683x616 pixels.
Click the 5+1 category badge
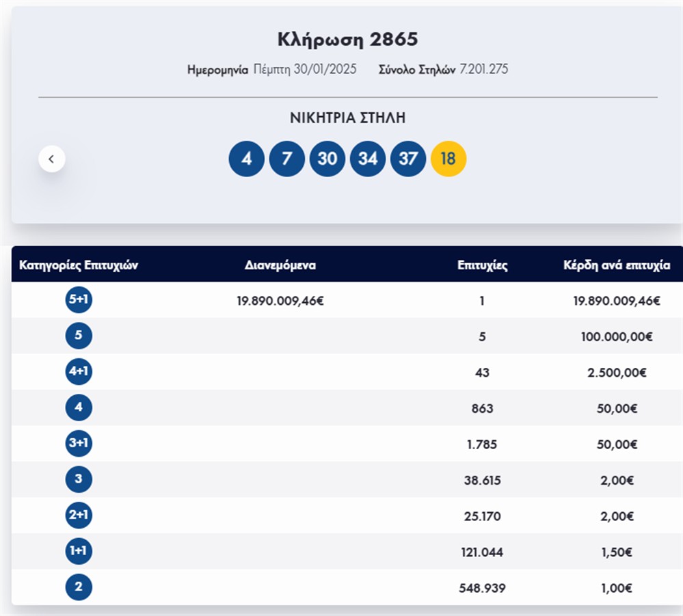79,300
